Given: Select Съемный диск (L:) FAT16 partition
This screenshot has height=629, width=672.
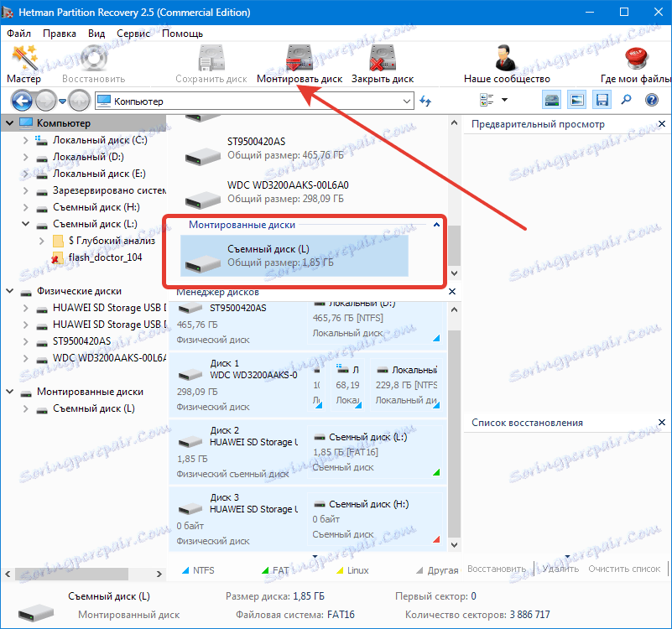Looking at the screenshot, I should 375,452.
